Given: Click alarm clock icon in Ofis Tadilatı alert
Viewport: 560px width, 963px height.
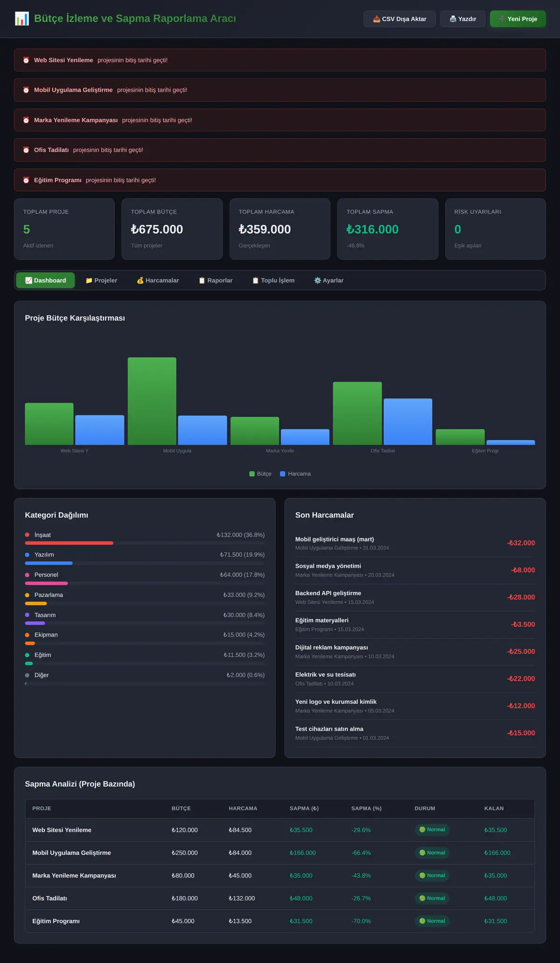Looking at the screenshot, I should pyautogui.click(x=26, y=150).
